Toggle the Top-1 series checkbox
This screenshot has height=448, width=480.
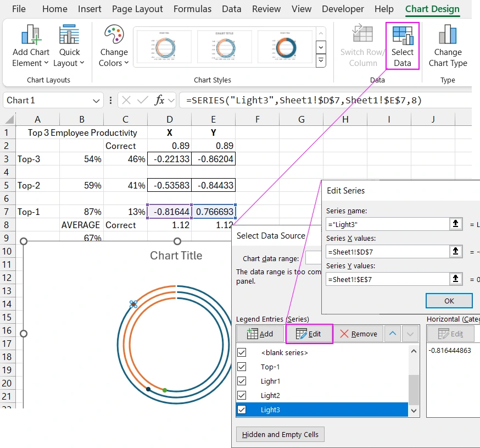242,367
